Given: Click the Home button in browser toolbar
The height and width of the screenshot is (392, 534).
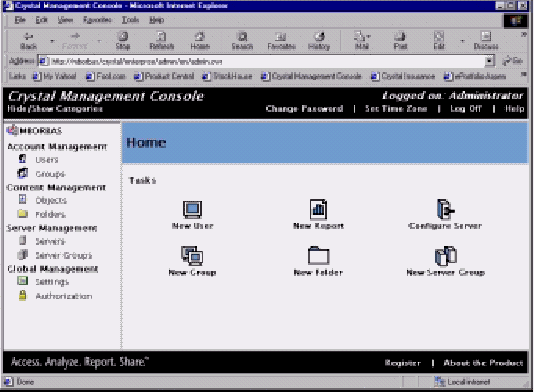Looking at the screenshot, I should coord(200,41).
